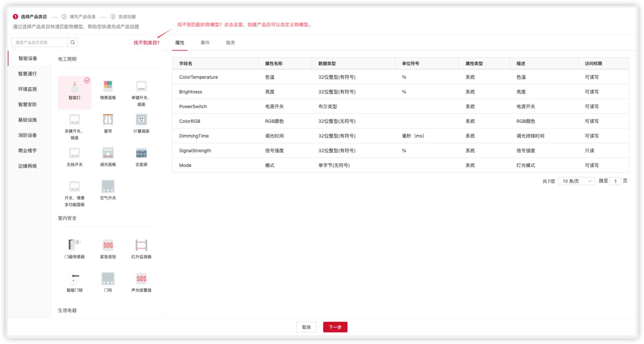This screenshot has height=344, width=644.
Task: Open the 10 条/页 page size dropdown
Action: pos(576,181)
